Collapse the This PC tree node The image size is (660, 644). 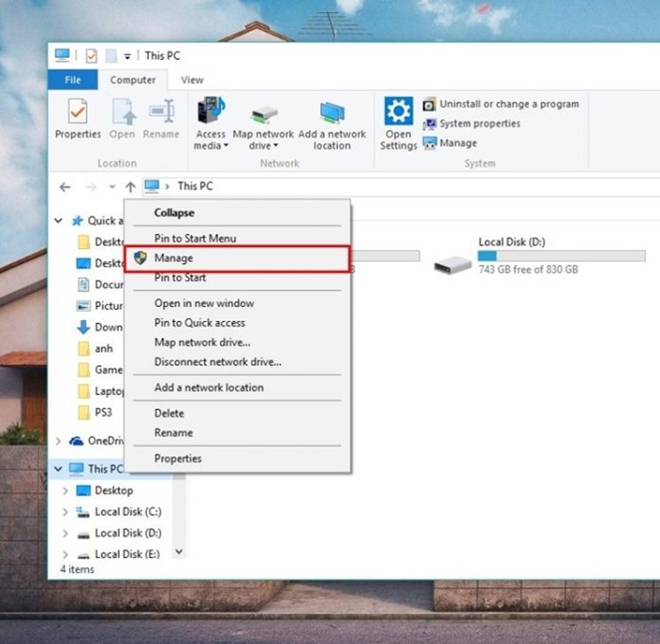[58, 468]
